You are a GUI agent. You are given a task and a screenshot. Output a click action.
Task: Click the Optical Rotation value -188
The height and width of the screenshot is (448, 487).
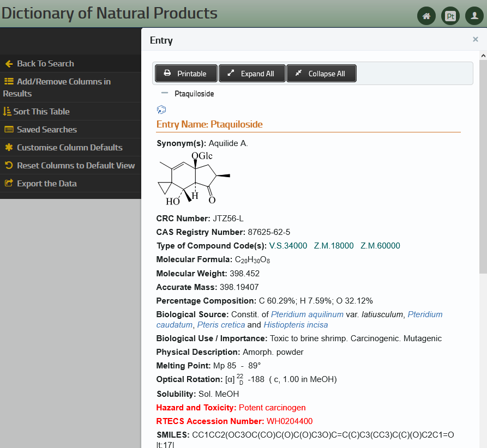256,379
